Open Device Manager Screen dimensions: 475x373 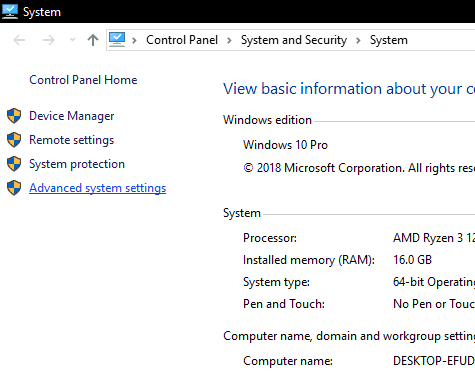click(72, 116)
